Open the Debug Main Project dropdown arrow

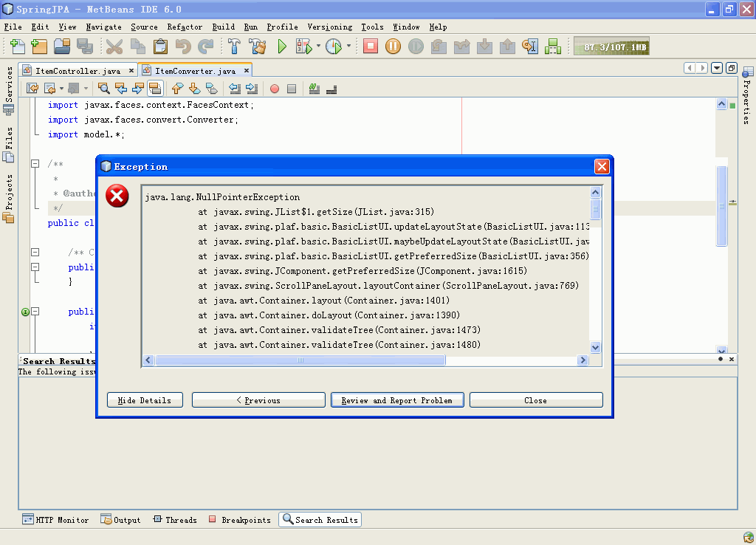pyautogui.click(x=318, y=47)
